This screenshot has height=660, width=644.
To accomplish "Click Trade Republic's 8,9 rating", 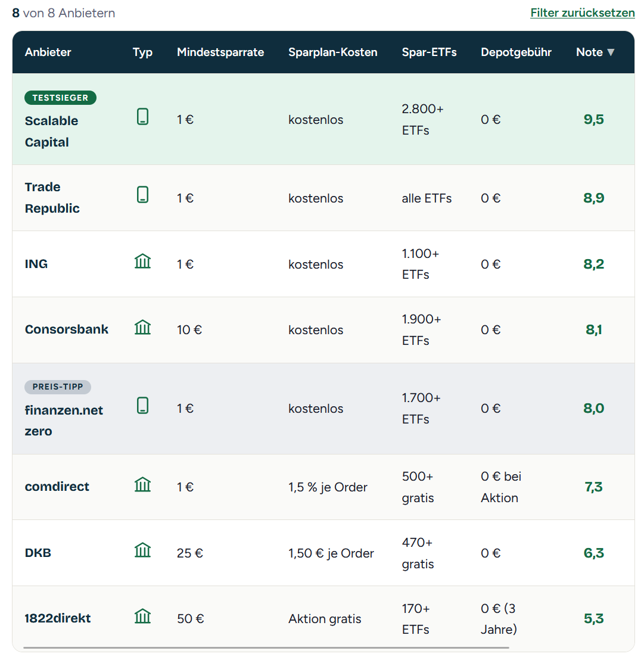I will coord(593,198).
